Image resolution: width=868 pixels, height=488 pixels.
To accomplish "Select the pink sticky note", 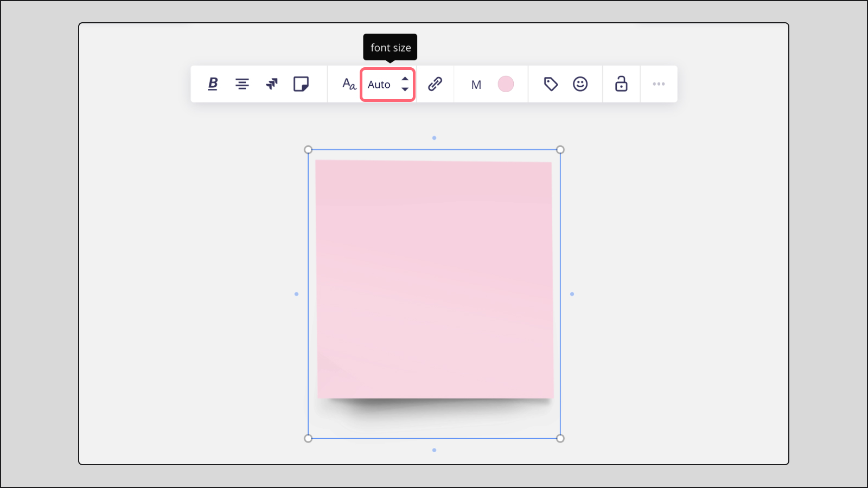I will [434, 279].
